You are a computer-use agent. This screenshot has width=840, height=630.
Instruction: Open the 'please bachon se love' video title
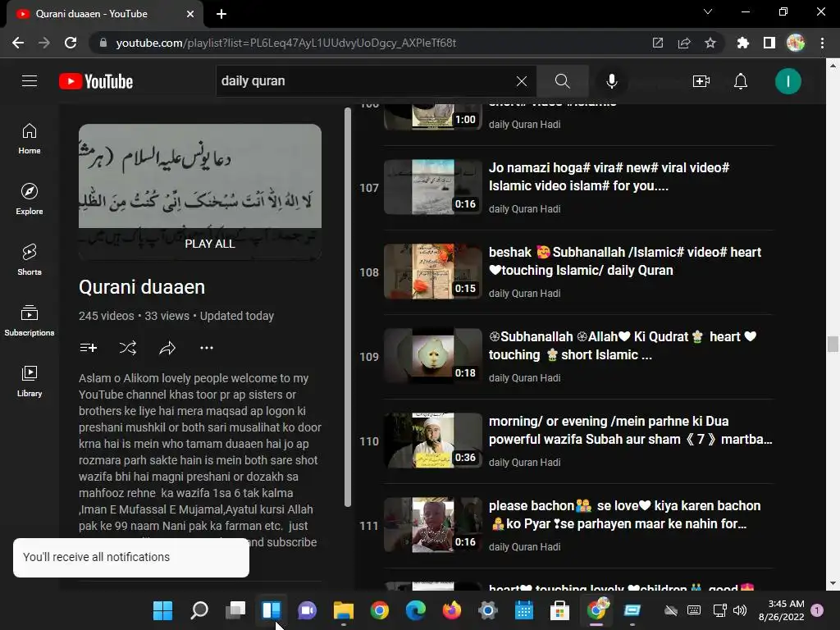624,515
